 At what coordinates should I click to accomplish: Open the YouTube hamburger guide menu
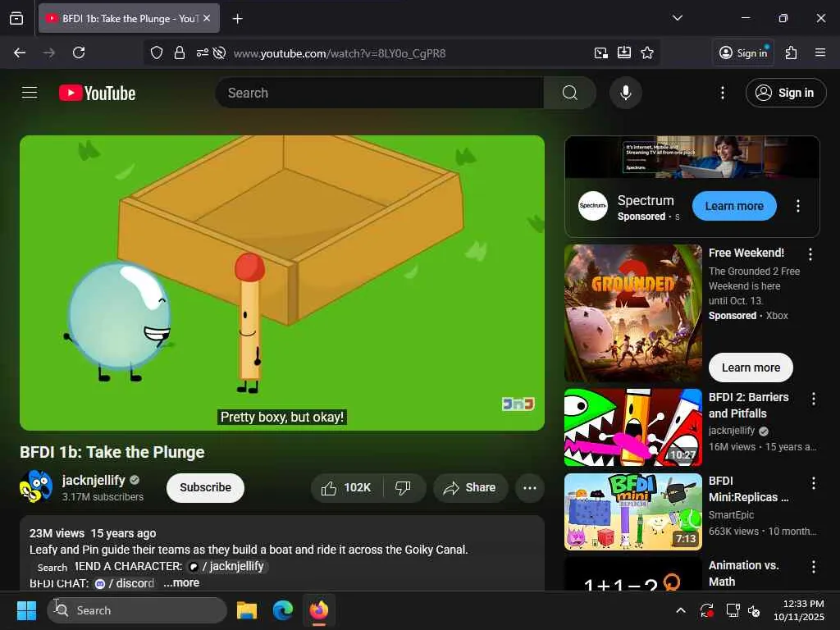tap(30, 93)
